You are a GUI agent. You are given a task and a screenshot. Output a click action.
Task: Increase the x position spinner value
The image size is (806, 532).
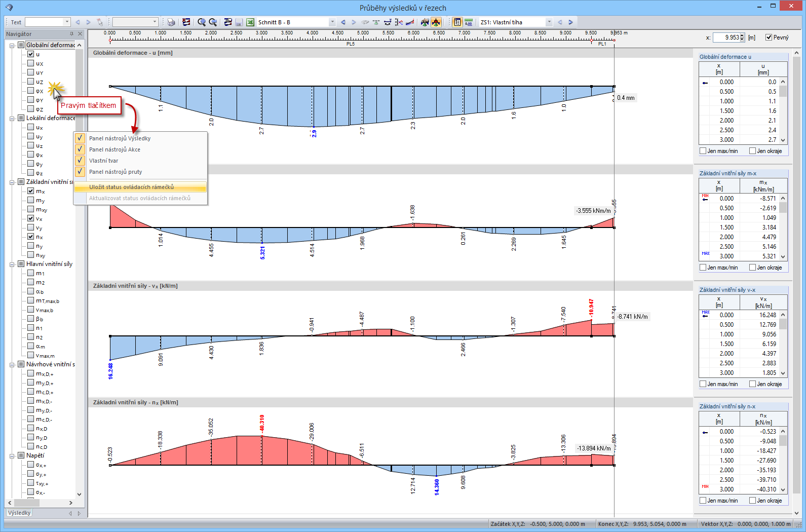(742, 35)
